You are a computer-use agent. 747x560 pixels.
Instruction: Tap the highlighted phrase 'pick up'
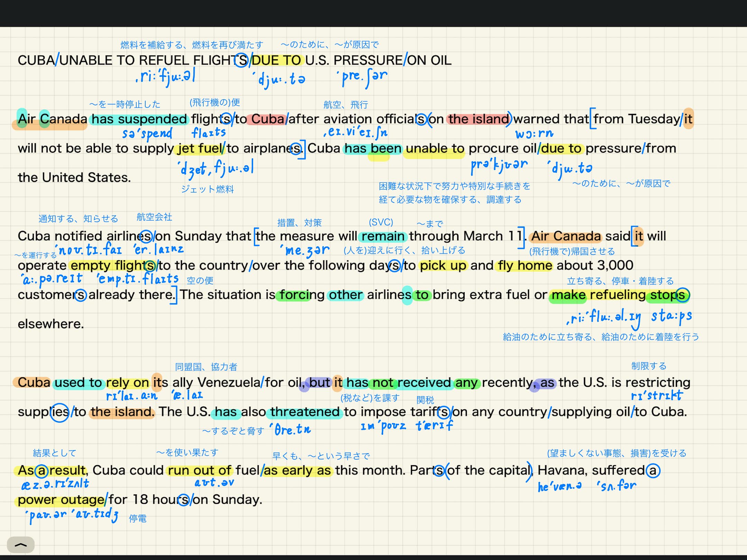pos(443,265)
